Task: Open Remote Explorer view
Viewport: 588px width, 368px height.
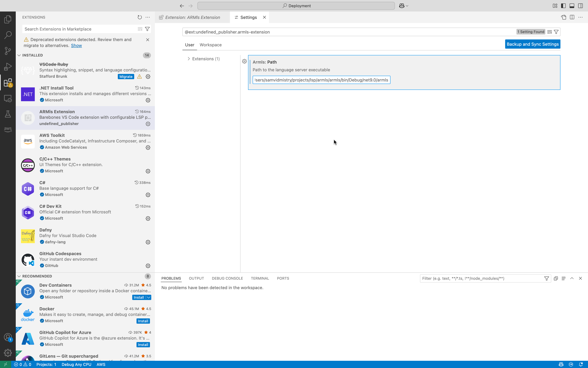Action: click(x=8, y=98)
